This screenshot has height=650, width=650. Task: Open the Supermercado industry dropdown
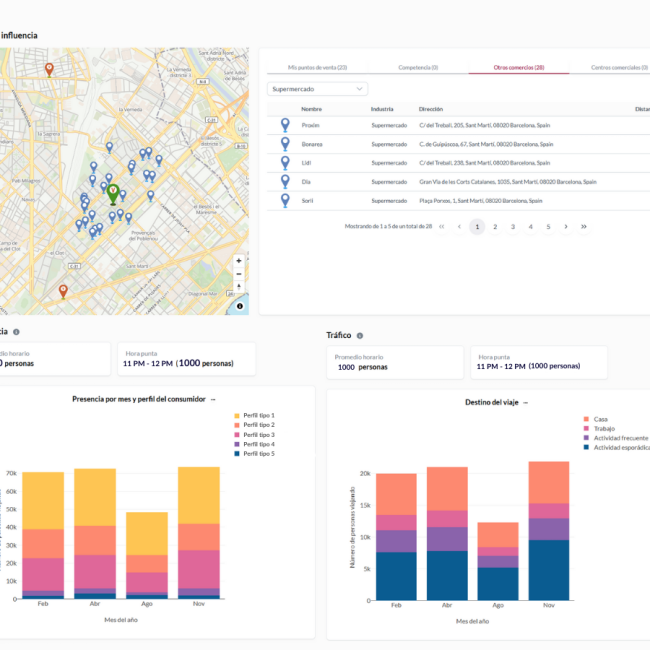click(318, 89)
